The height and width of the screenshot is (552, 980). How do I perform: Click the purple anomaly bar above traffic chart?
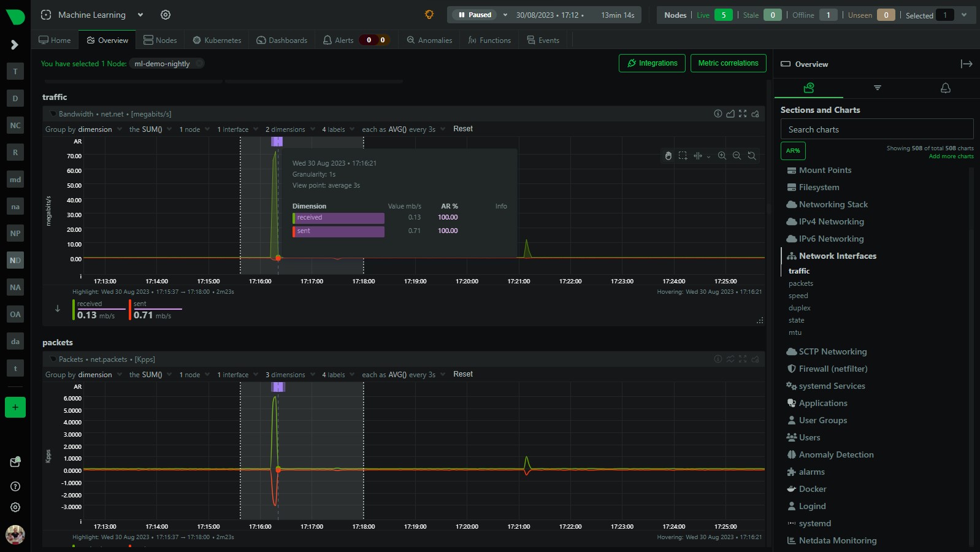pos(277,142)
